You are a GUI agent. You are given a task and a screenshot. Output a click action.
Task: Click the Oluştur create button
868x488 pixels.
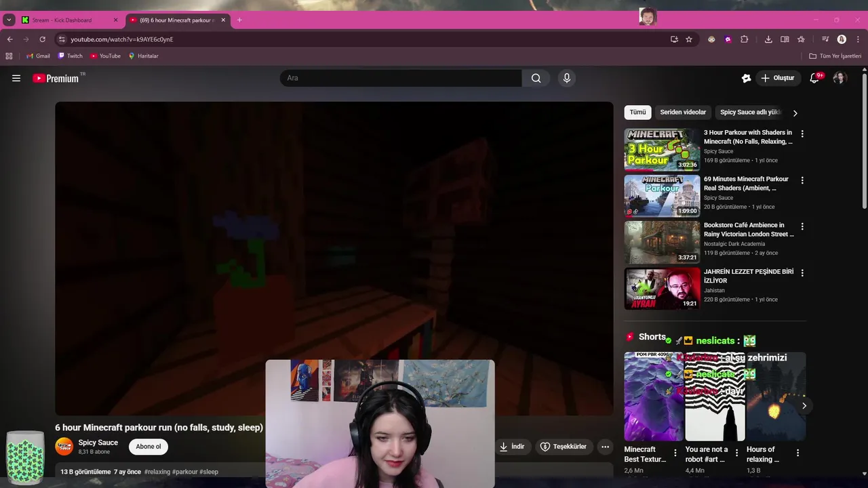point(778,78)
